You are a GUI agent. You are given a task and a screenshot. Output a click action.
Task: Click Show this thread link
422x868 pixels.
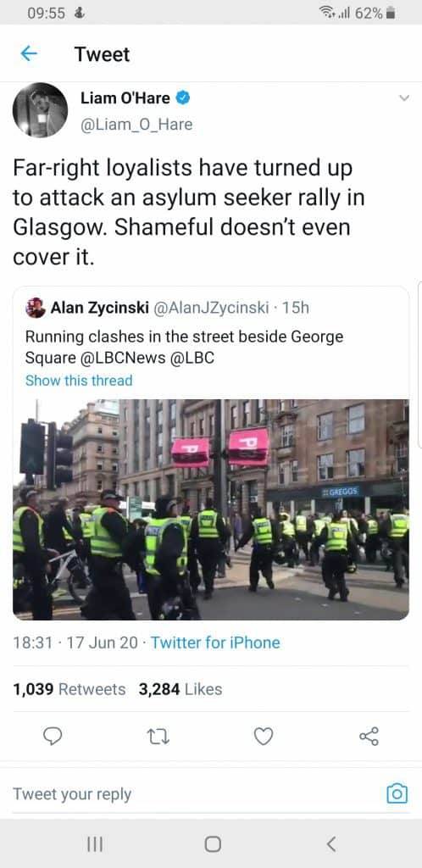click(79, 381)
